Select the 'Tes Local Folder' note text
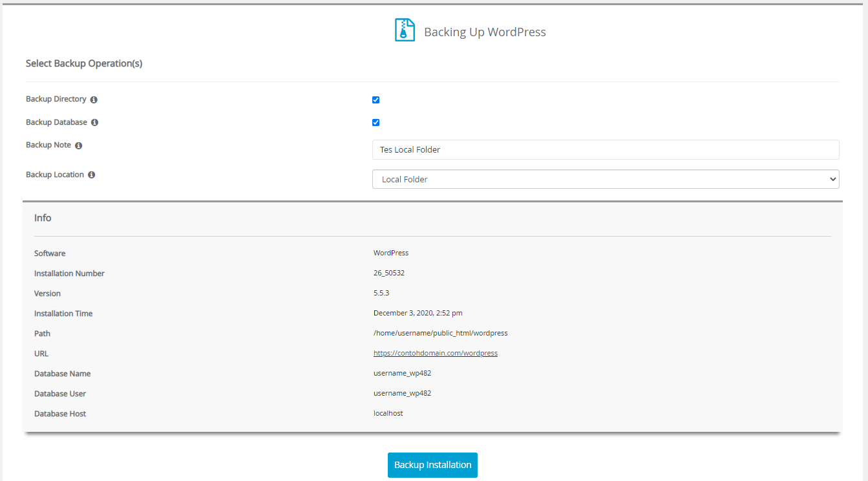 [x=409, y=149]
